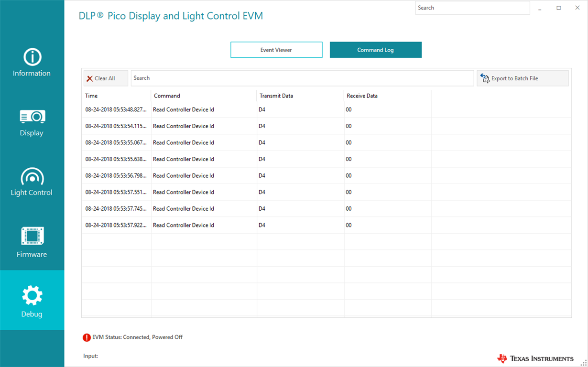This screenshot has height=367, width=588.
Task: Click the Firmware sidebar label
Action: pos(32,254)
